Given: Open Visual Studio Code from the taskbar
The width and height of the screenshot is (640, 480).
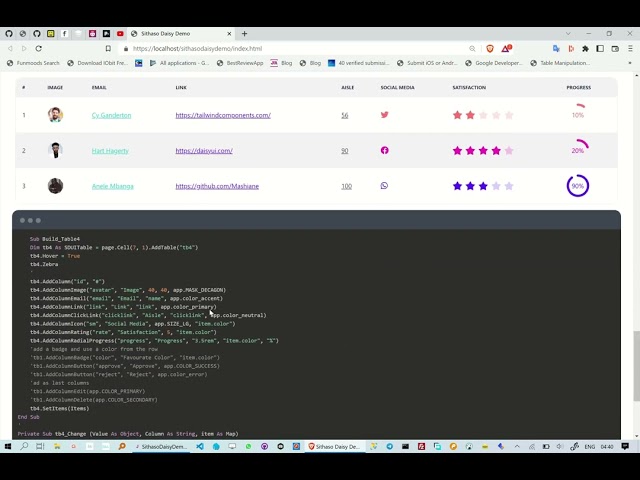Looking at the screenshot, I should point(200,447).
